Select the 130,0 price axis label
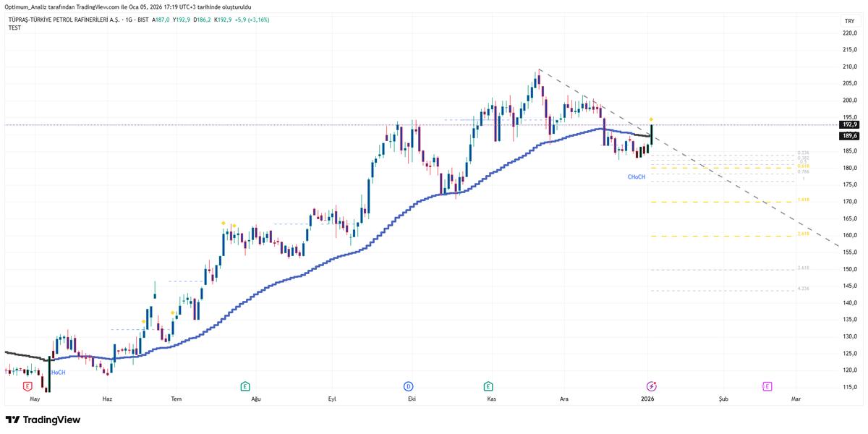This screenshot has width=868, height=434. coord(849,336)
